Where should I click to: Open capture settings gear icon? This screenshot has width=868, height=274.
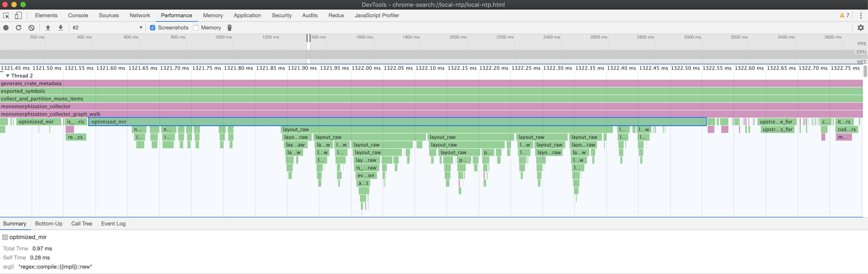(x=860, y=28)
